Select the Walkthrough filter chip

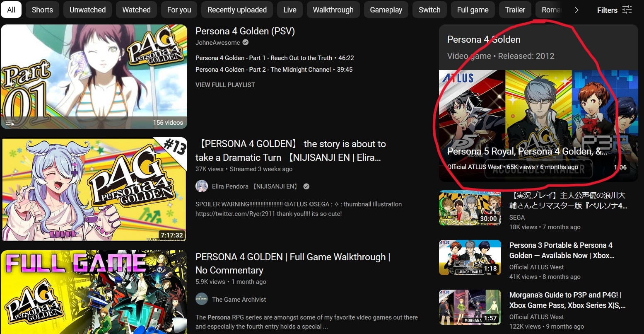333,10
